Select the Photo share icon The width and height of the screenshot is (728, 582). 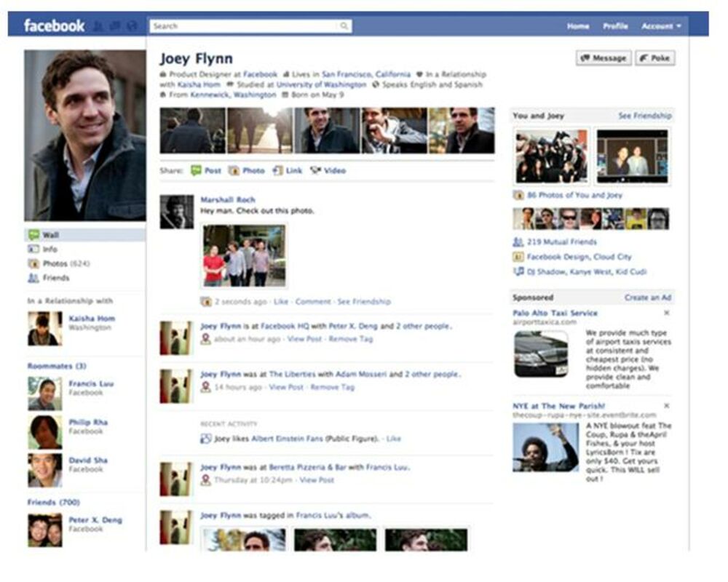tap(234, 171)
